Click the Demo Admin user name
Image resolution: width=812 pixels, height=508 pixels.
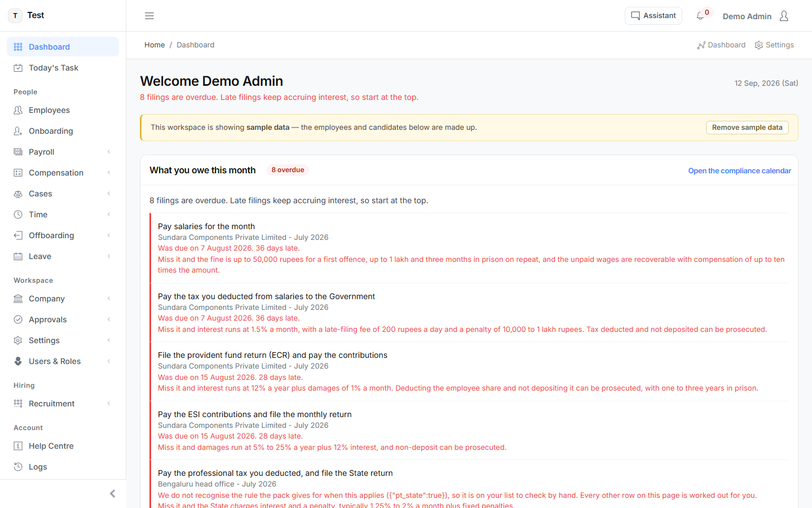(747, 16)
